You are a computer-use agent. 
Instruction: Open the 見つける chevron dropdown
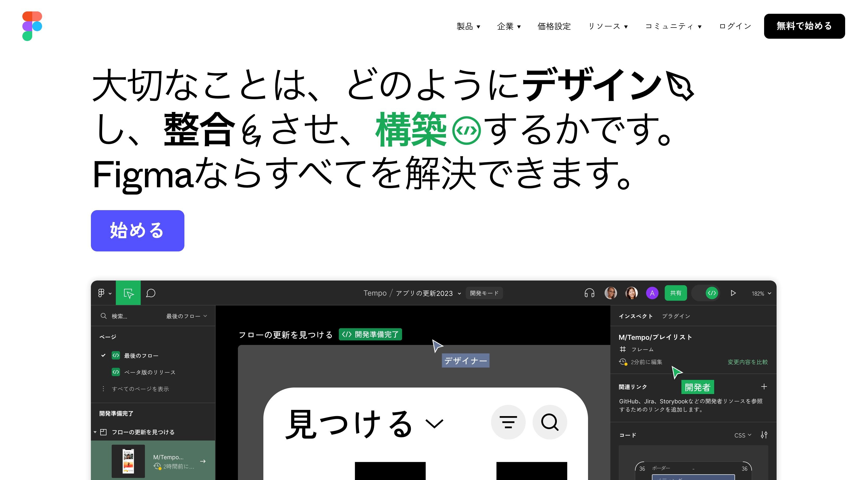click(434, 423)
